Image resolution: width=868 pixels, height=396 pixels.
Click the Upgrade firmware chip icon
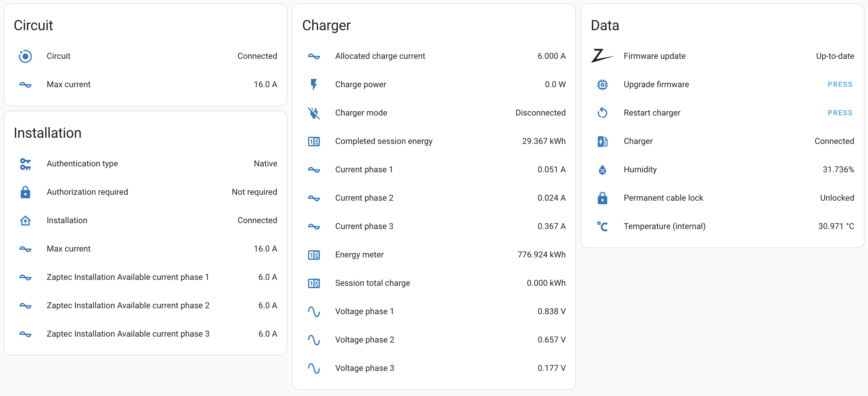pos(602,85)
